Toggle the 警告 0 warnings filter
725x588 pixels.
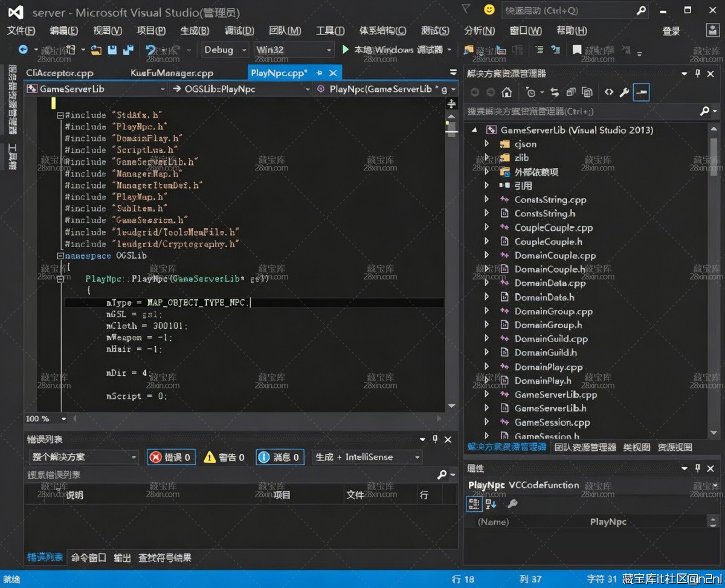tap(225, 457)
